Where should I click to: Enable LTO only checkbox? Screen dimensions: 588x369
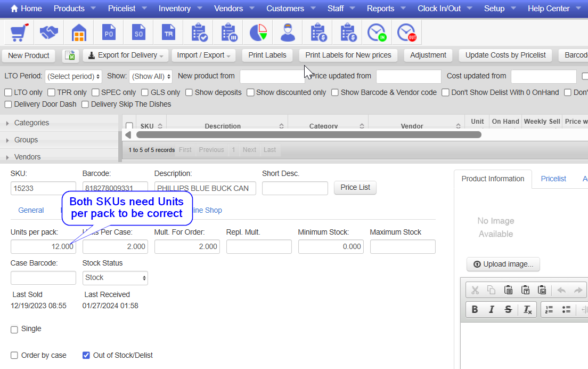(8, 92)
